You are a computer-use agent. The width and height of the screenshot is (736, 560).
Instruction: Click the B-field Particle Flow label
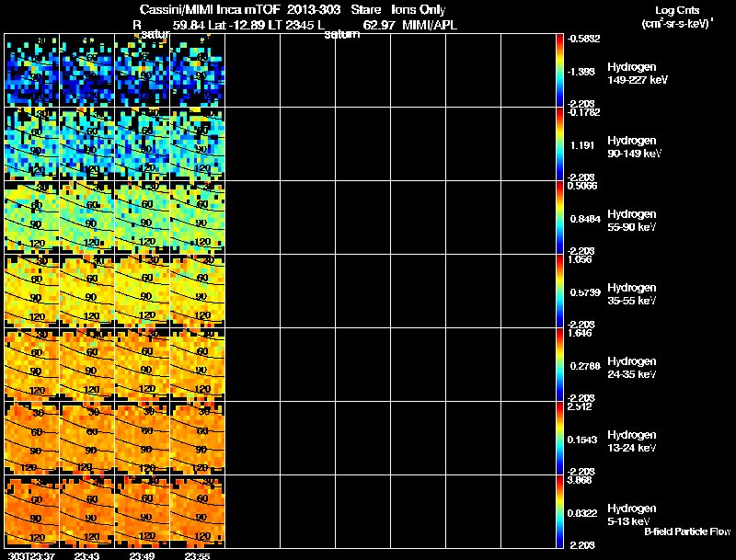tap(686, 531)
